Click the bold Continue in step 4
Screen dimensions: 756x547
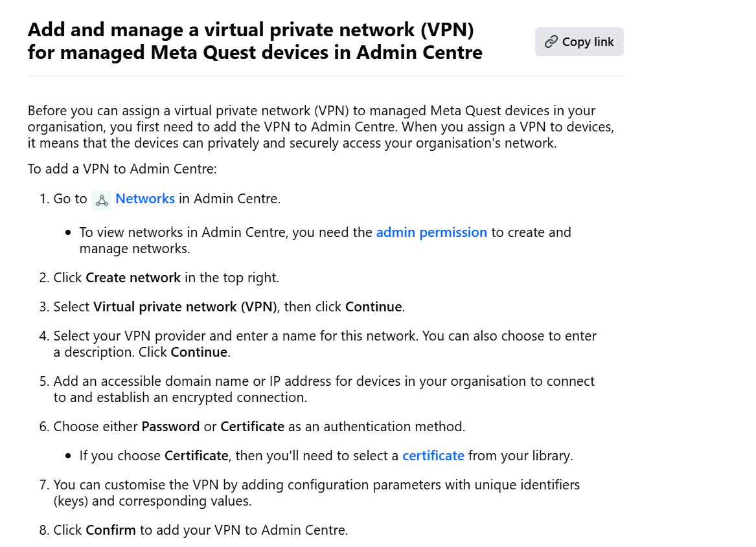click(199, 353)
